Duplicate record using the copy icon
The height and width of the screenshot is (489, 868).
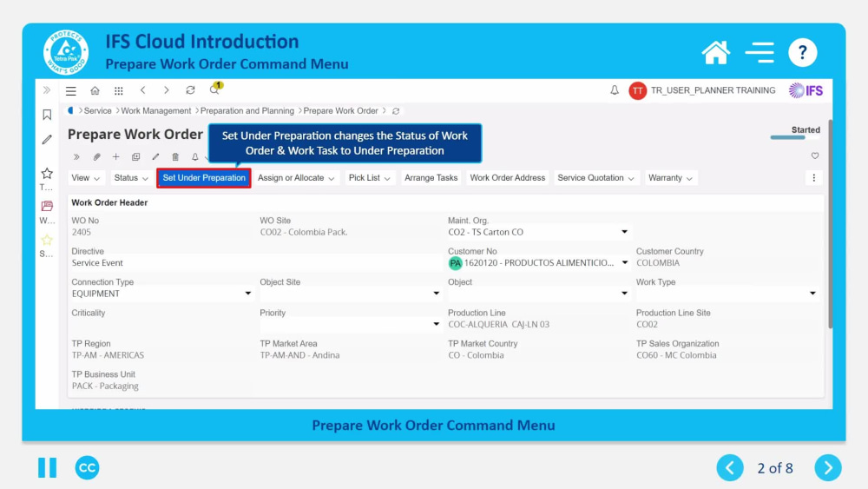click(x=135, y=156)
